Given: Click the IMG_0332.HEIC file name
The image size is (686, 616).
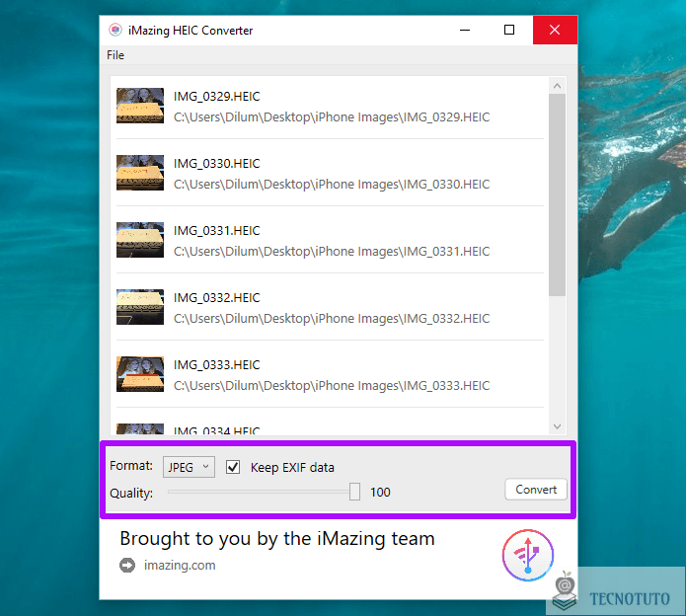Looking at the screenshot, I should point(216,298).
